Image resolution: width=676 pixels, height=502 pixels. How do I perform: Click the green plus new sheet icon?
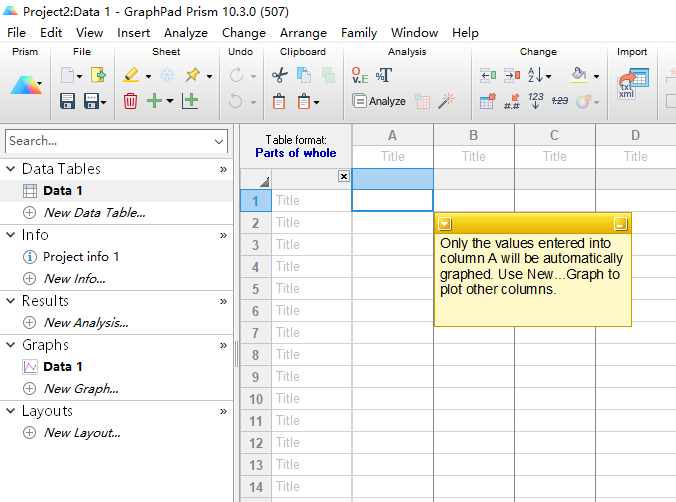[154, 101]
